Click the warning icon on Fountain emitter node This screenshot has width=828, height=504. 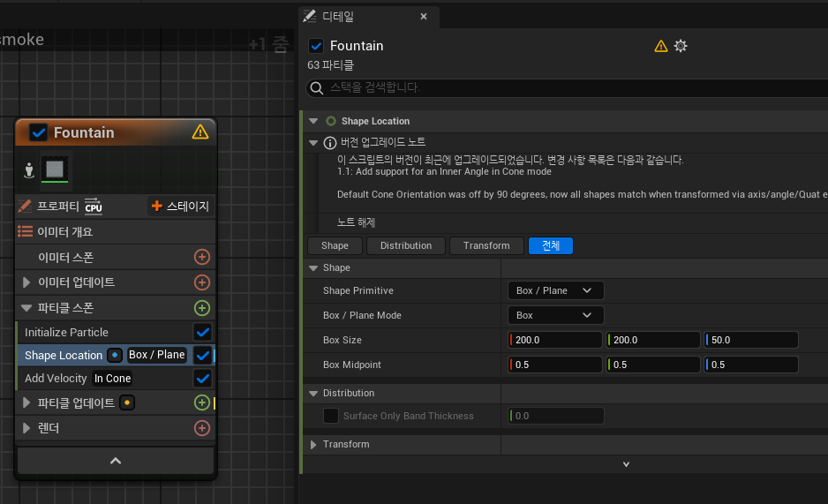pyautogui.click(x=200, y=132)
